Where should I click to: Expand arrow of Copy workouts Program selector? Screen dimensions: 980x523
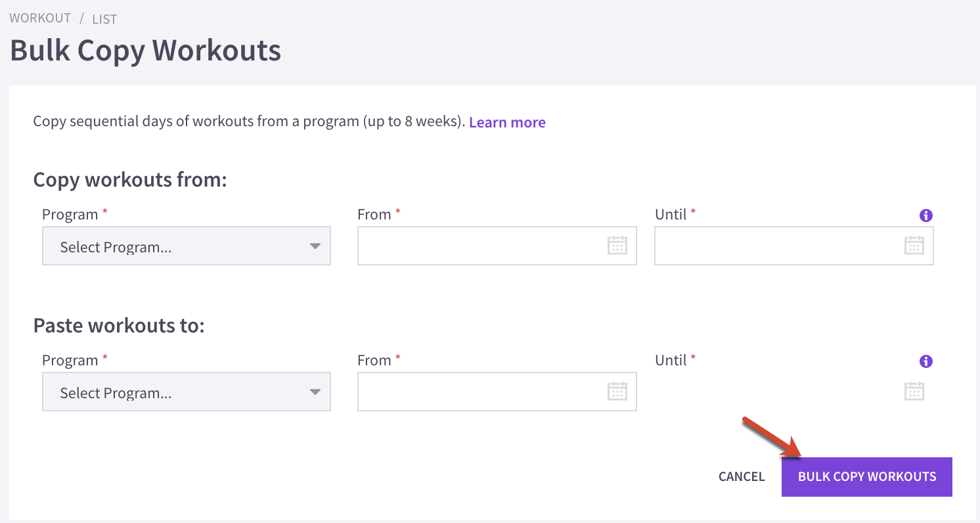[x=315, y=246]
